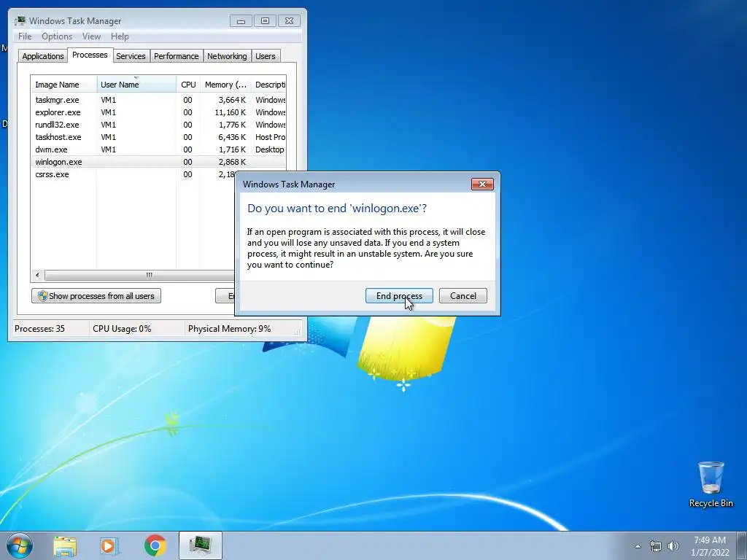This screenshot has height=560, width=747.
Task: Open the File menu
Action: 25,36
